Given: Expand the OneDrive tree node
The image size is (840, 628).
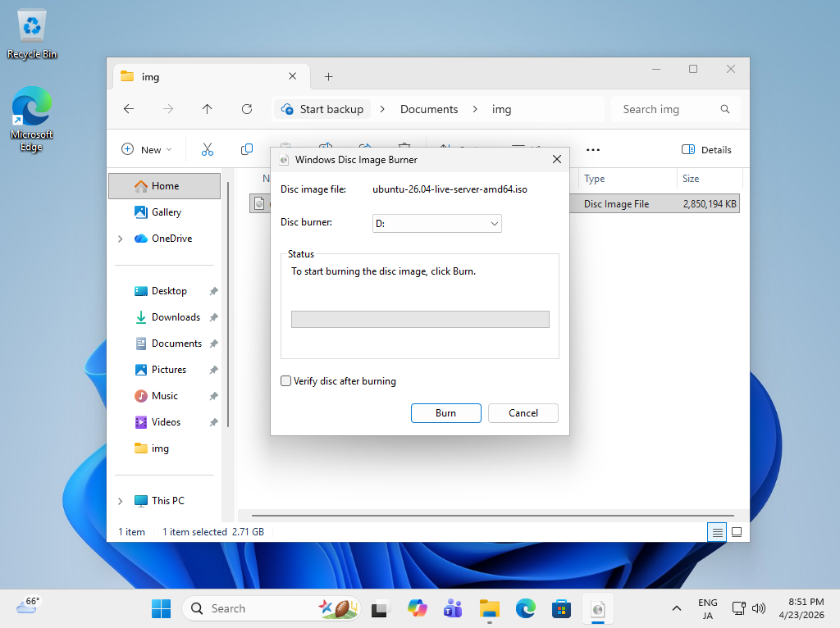Looking at the screenshot, I should tap(121, 239).
